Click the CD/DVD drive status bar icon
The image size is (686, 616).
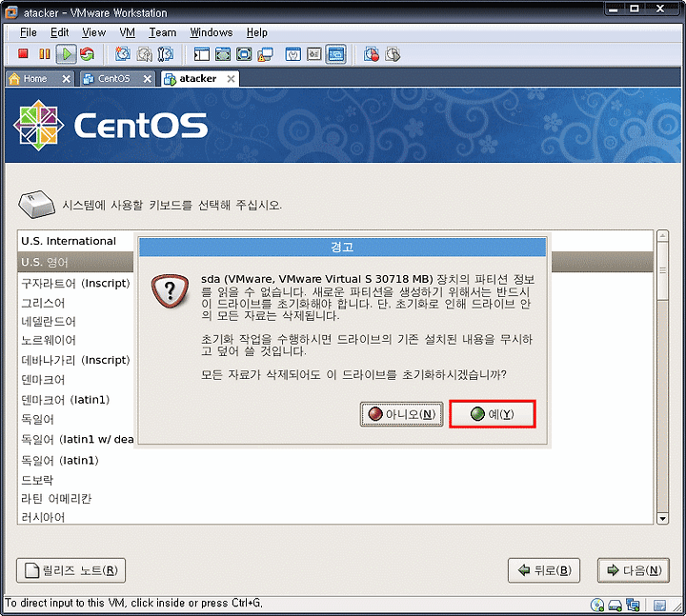(x=596, y=606)
